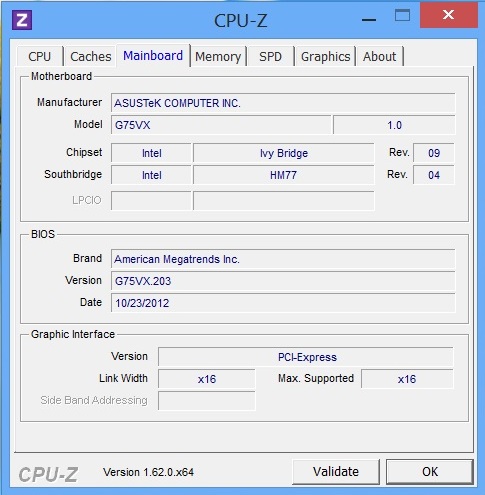Switch to the CPU tab

pos(40,56)
